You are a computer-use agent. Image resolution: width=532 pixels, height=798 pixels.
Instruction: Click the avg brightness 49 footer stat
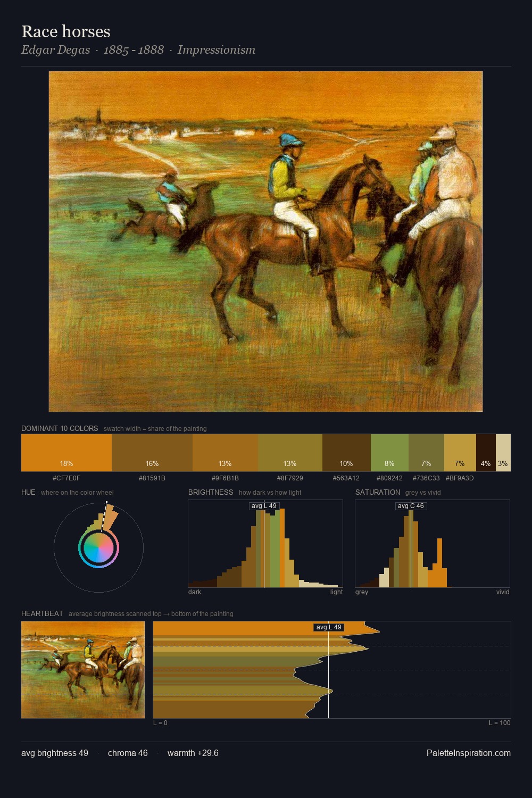pos(55,753)
